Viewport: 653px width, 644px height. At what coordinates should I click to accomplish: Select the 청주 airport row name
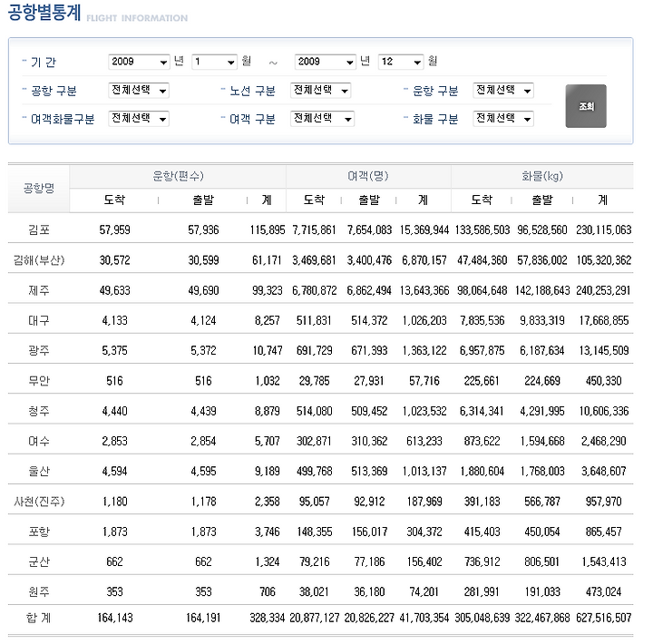coord(39,411)
